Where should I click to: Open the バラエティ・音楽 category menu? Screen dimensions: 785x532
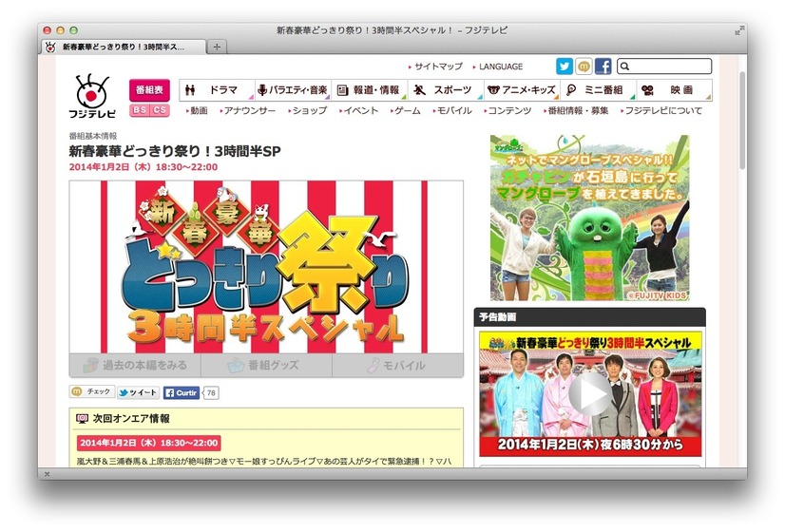(293, 90)
